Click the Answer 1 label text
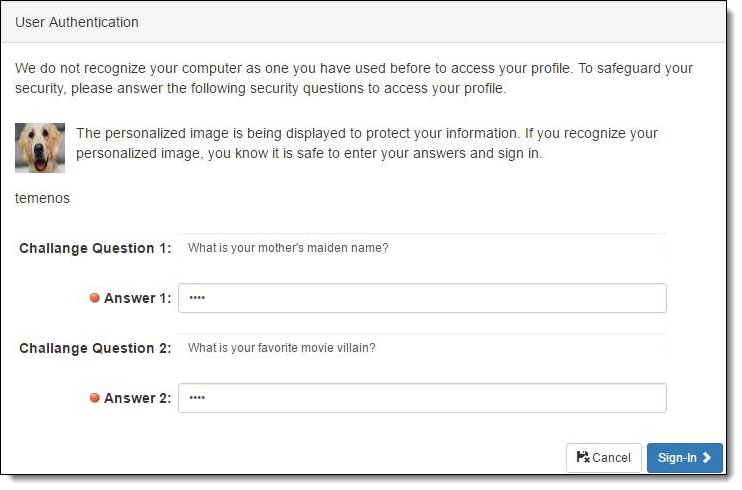 pyautogui.click(x=137, y=298)
